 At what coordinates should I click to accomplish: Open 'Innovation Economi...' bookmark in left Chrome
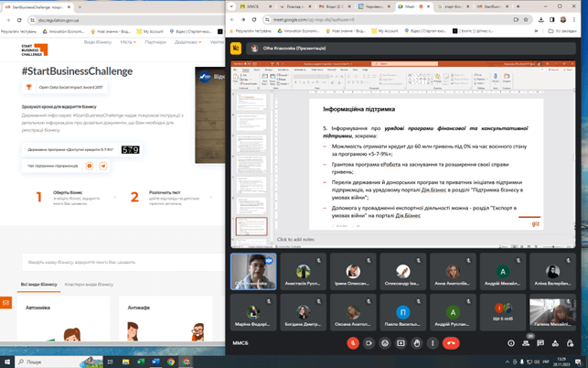(63, 31)
